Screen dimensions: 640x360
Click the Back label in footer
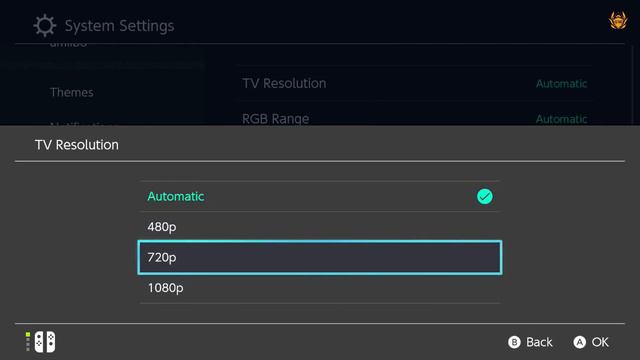(539, 342)
